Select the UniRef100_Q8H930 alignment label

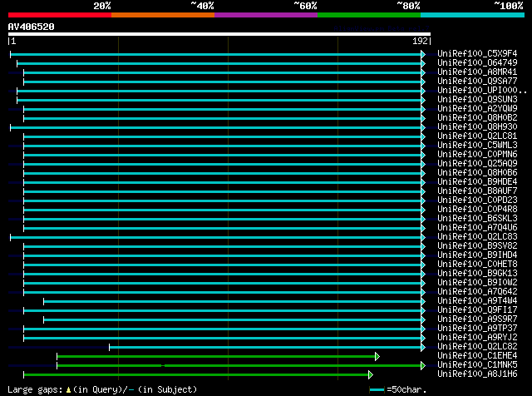point(477,126)
